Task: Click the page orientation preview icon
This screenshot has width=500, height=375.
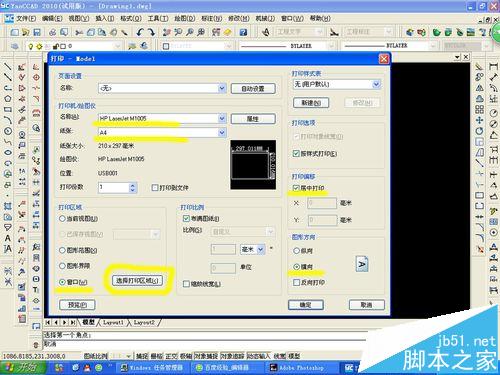Action: click(x=362, y=264)
